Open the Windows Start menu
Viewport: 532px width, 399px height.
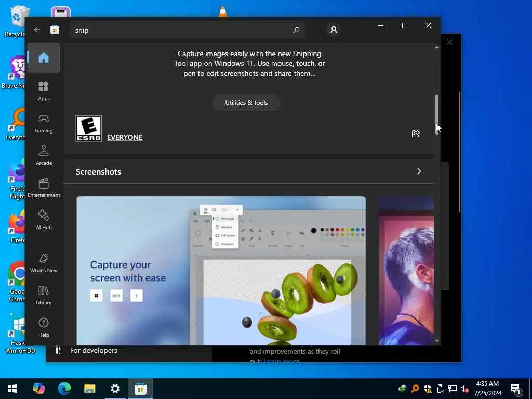(12, 389)
